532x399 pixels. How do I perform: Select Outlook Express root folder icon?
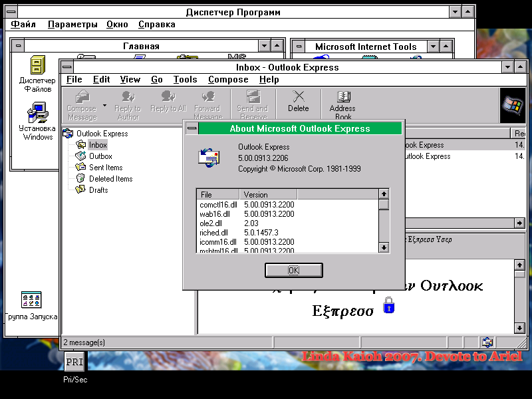pos(68,134)
